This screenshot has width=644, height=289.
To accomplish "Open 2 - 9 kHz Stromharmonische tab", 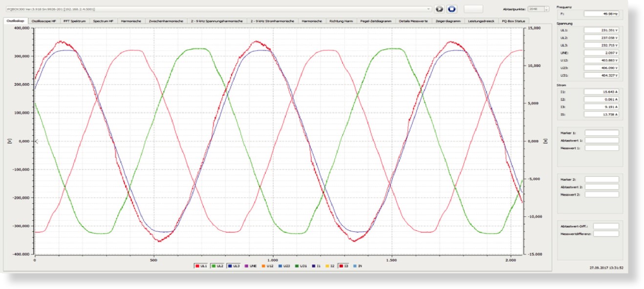I will (272, 21).
